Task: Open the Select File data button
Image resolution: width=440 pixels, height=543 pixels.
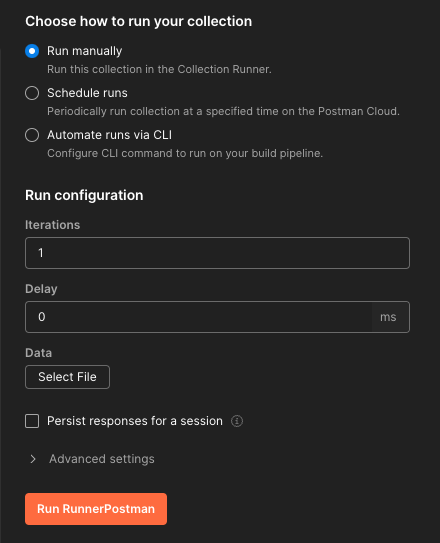Action: pos(67,377)
